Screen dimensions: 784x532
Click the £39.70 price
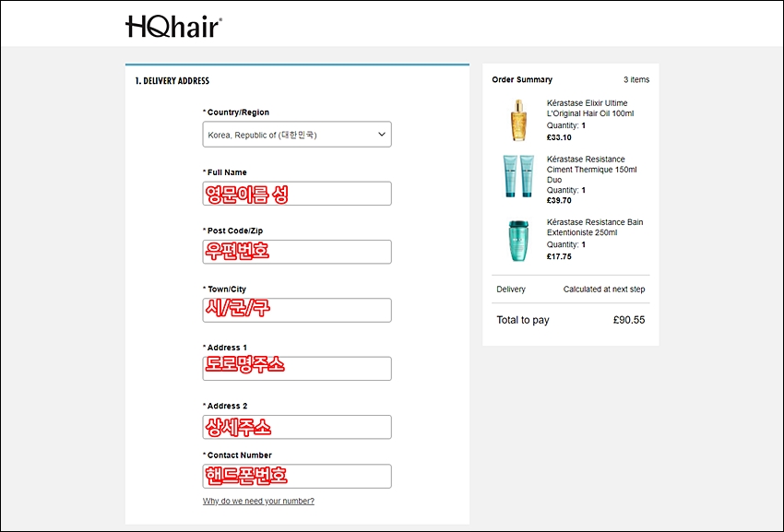[x=559, y=200]
